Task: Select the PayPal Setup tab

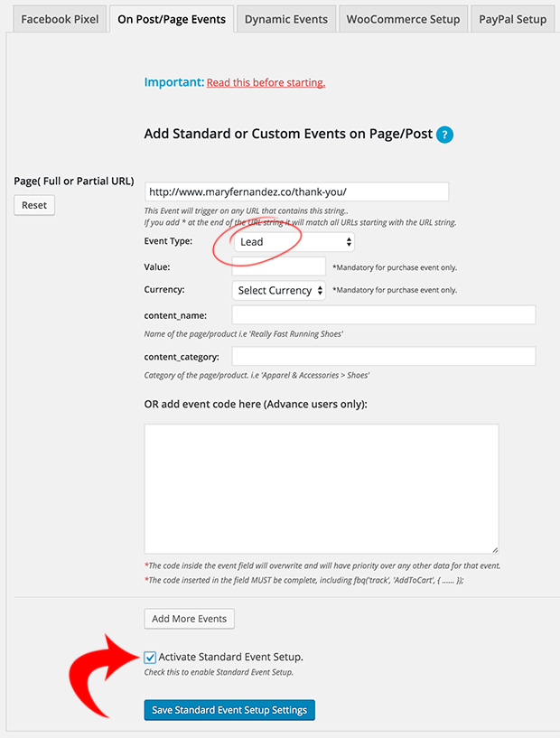Action: click(512, 19)
